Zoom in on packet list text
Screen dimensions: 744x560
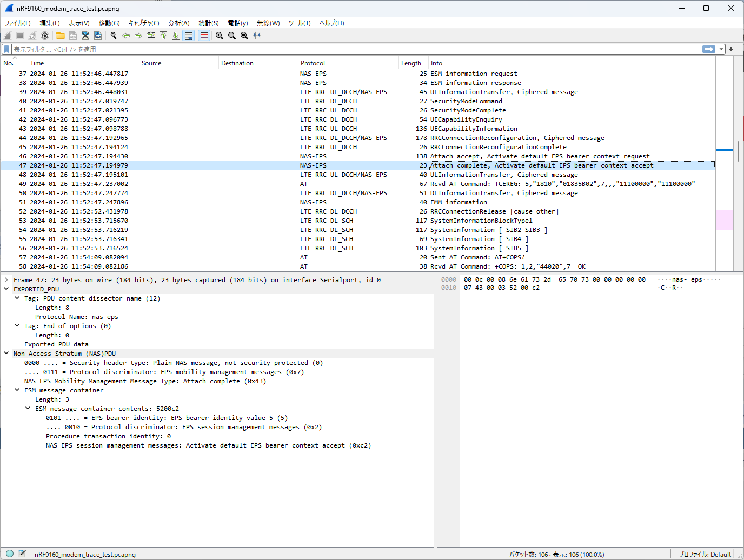220,36
